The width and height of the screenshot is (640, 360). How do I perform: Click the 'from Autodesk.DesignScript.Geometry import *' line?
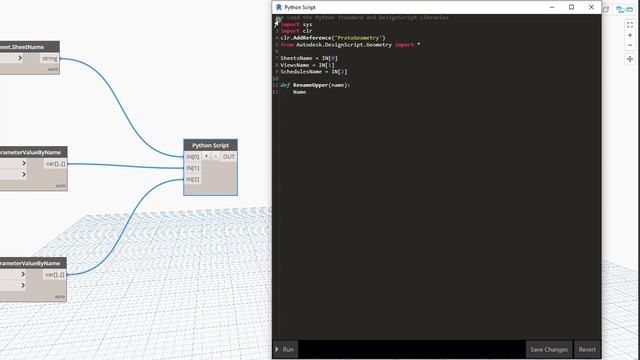pos(350,45)
